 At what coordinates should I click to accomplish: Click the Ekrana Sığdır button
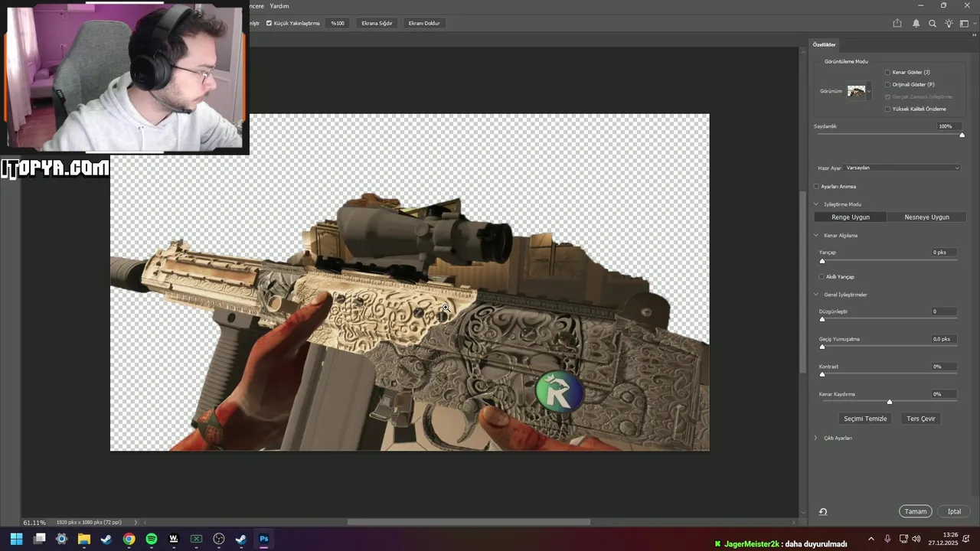377,24
